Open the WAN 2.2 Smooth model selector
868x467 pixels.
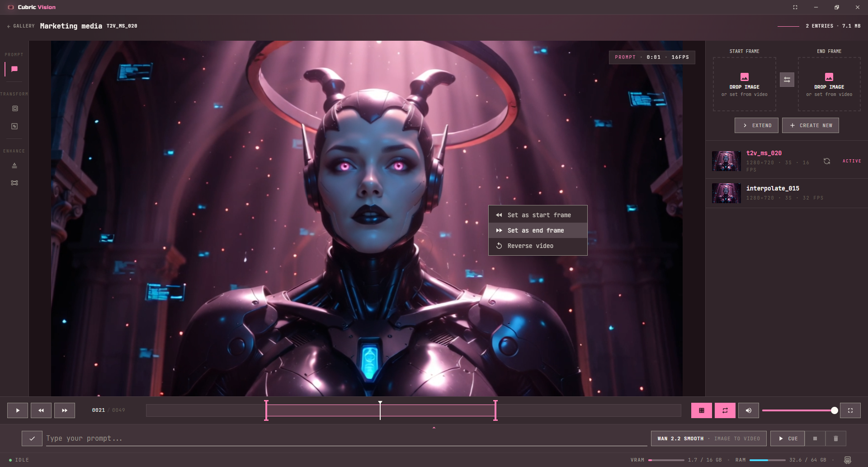point(708,438)
